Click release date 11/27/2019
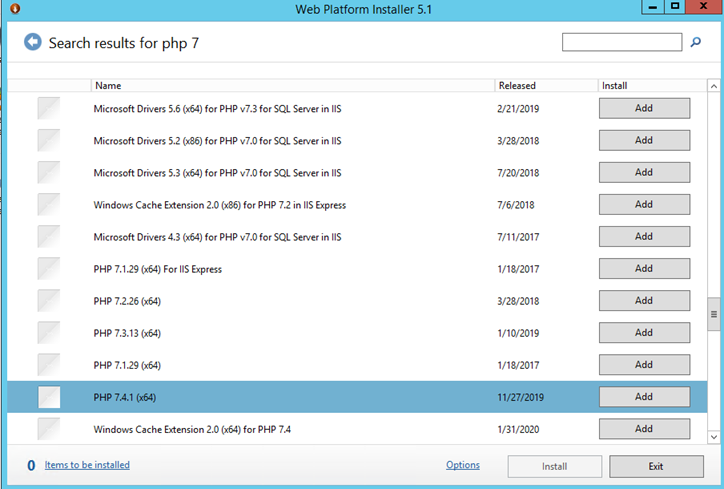The height and width of the screenshot is (489, 724). coord(520,398)
